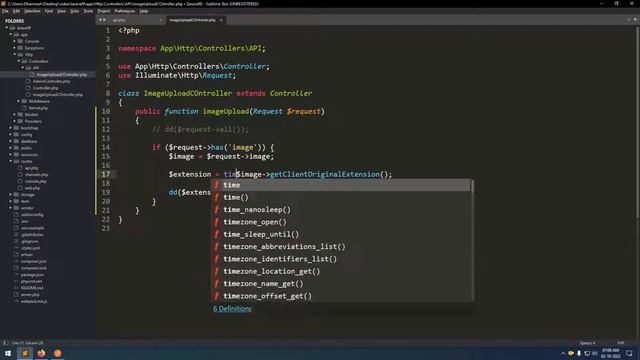Open Sublime Text from the taskbar
This screenshot has width=640, height=360.
point(24,353)
